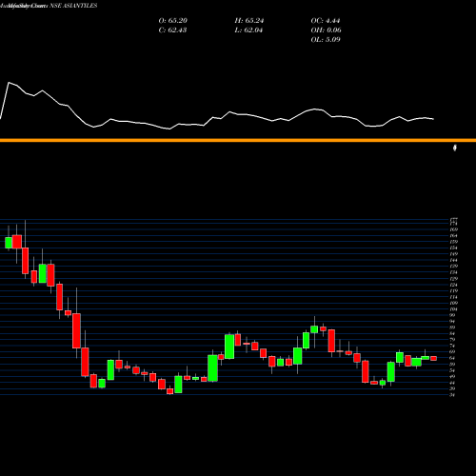
Task: Click the open price O: 65.20 value
Action: (x=172, y=21)
